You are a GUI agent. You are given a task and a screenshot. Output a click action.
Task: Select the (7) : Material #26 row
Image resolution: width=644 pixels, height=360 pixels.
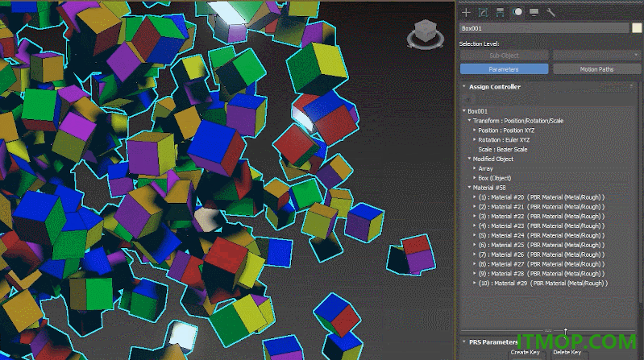(542, 254)
